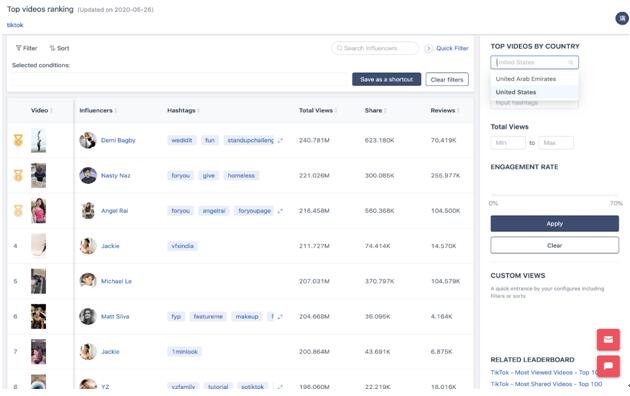Click the user avatar icon at top right
This screenshot has width=630, height=396.
click(622, 18)
